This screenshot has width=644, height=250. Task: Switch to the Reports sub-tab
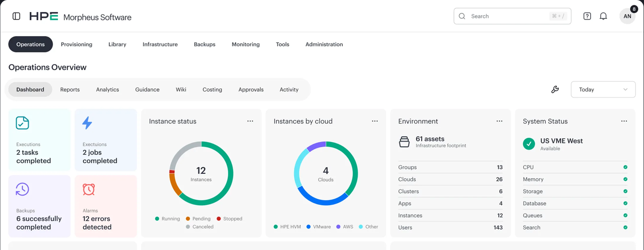pos(70,90)
